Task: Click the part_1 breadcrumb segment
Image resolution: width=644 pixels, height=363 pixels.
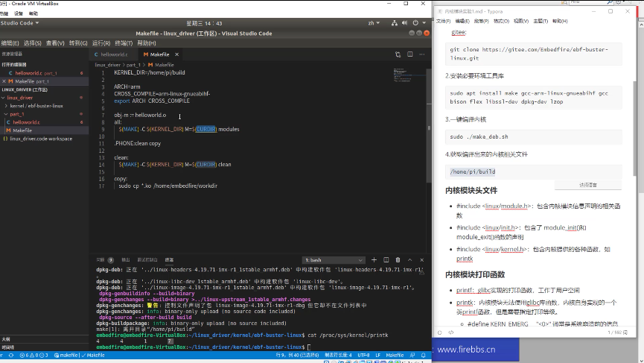Action: [133, 65]
